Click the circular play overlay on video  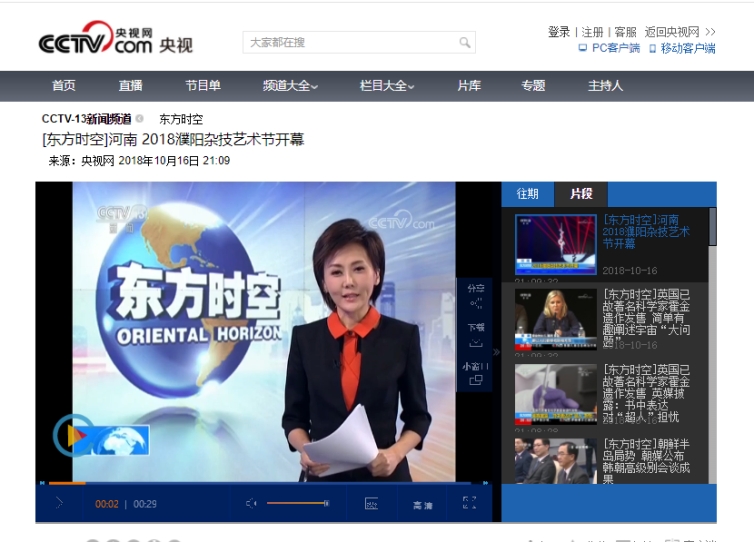click(73, 435)
